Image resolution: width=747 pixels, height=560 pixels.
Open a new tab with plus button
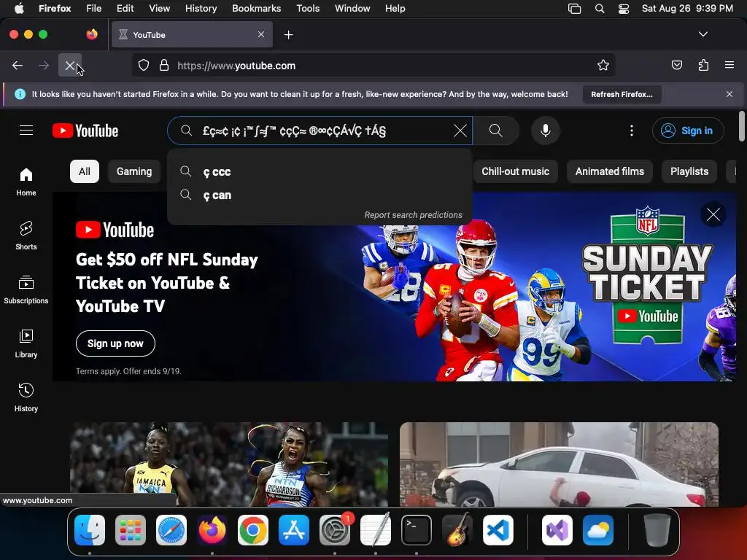(x=288, y=35)
